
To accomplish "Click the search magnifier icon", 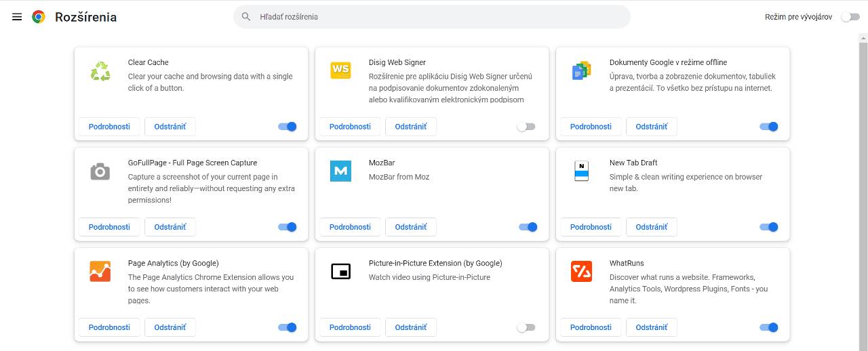I will (246, 17).
